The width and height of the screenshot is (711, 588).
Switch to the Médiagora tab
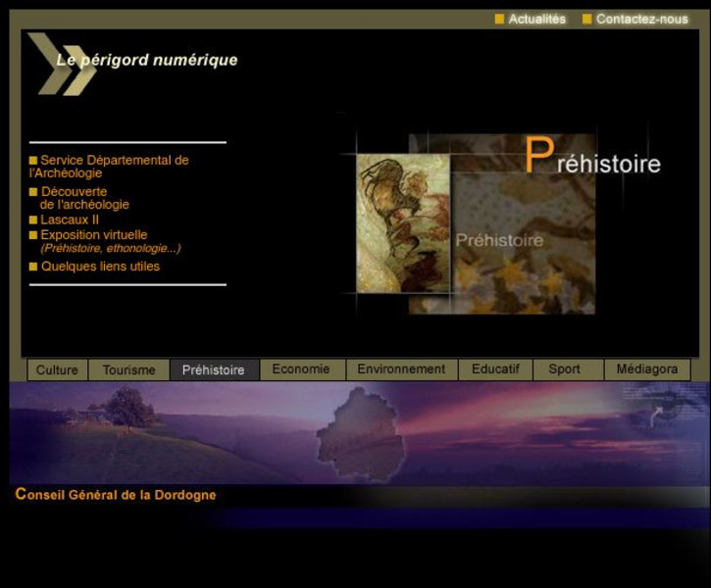click(x=647, y=369)
